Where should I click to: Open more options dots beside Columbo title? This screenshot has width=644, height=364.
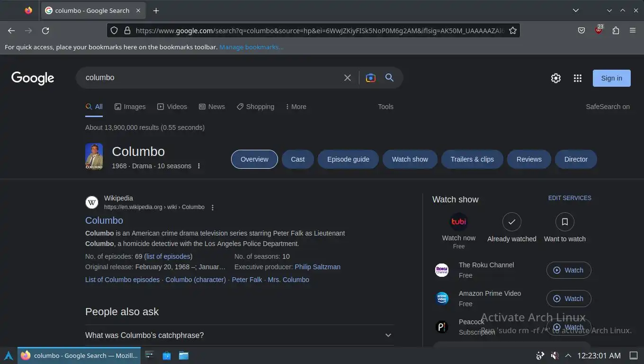[x=199, y=166]
